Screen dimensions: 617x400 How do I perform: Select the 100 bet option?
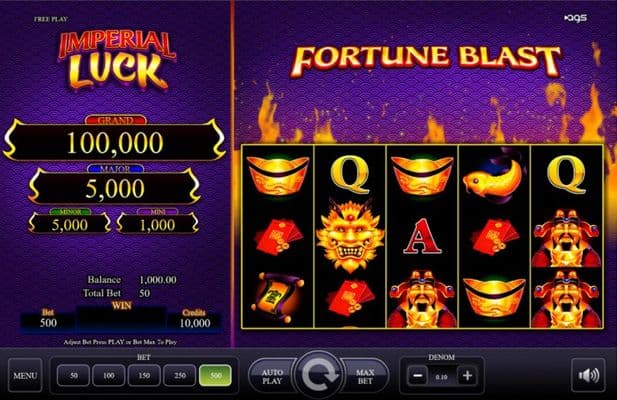click(109, 375)
